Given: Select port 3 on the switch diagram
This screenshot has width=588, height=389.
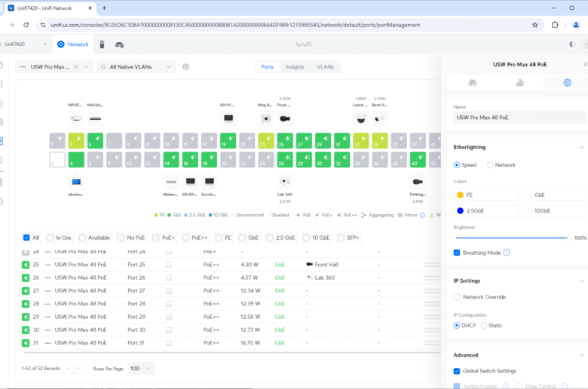Looking at the screenshot, I should pyautogui.click(x=76, y=141).
